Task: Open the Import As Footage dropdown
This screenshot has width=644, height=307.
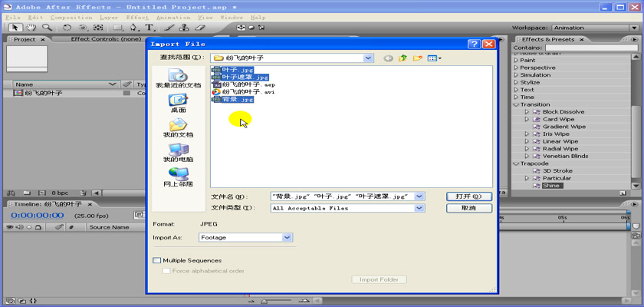Action: point(287,238)
